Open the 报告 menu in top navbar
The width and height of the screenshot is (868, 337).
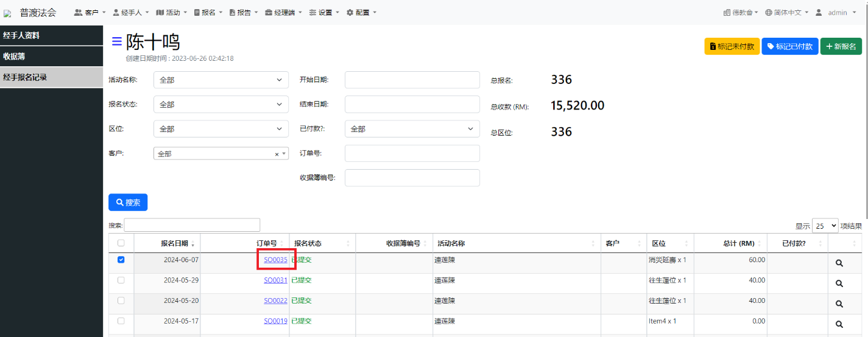click(244, 13)
